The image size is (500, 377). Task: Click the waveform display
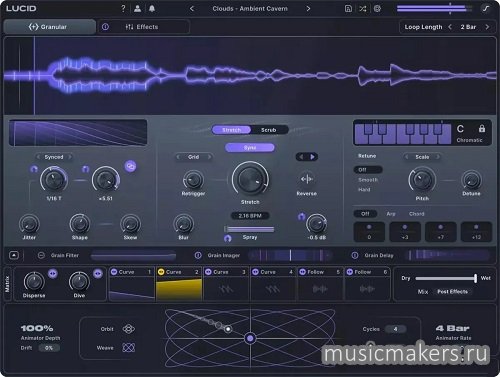(x=250, y=76)
